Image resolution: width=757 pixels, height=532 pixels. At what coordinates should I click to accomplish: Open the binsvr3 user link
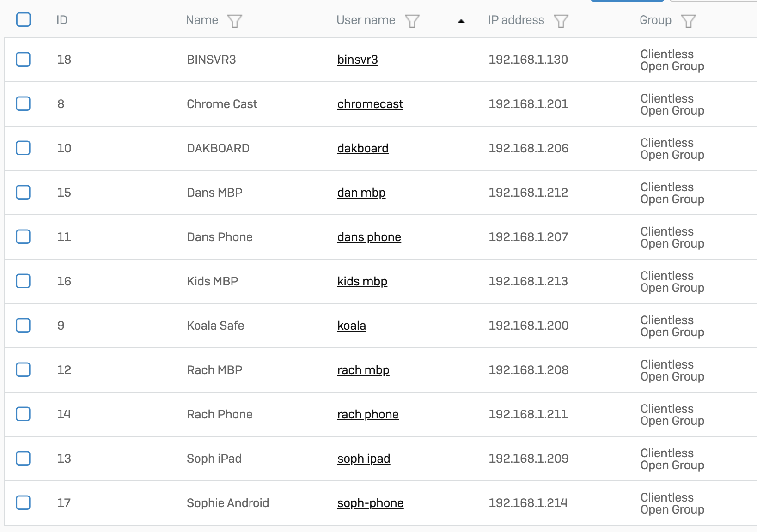357,60
